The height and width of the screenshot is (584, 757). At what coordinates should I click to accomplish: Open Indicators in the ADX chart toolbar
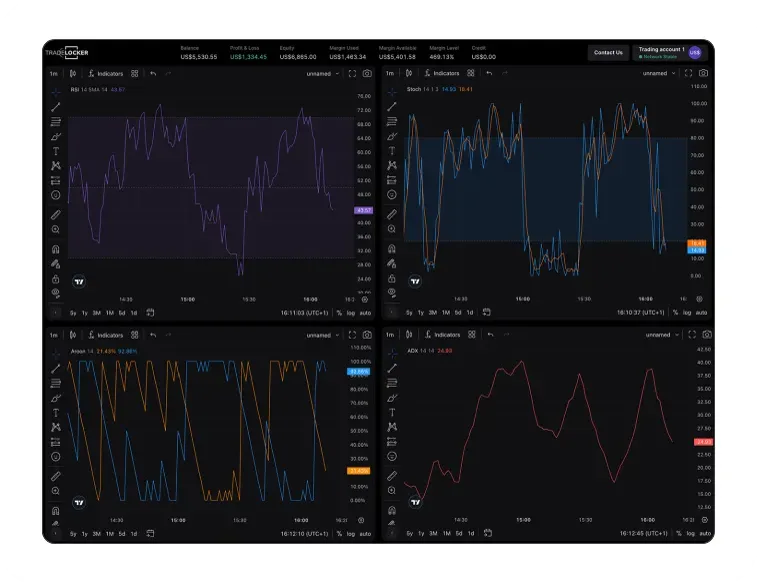tap(442, 335)
